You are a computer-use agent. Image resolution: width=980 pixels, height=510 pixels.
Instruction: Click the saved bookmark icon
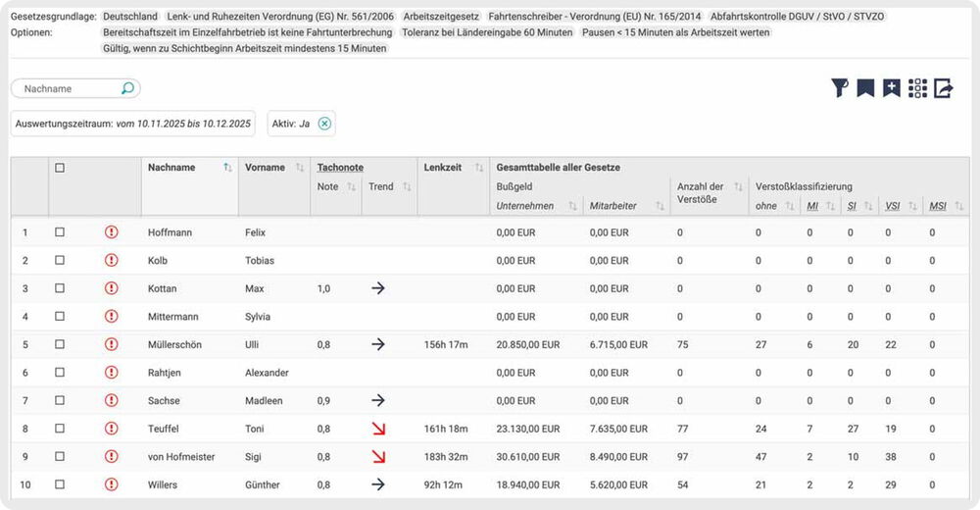[865, 89]
